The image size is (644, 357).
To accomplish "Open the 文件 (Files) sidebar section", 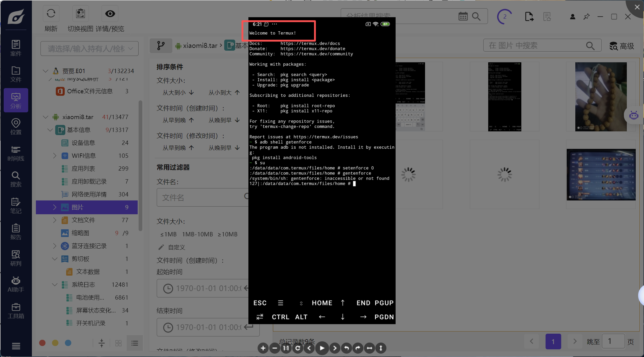I will pos(16,74).
